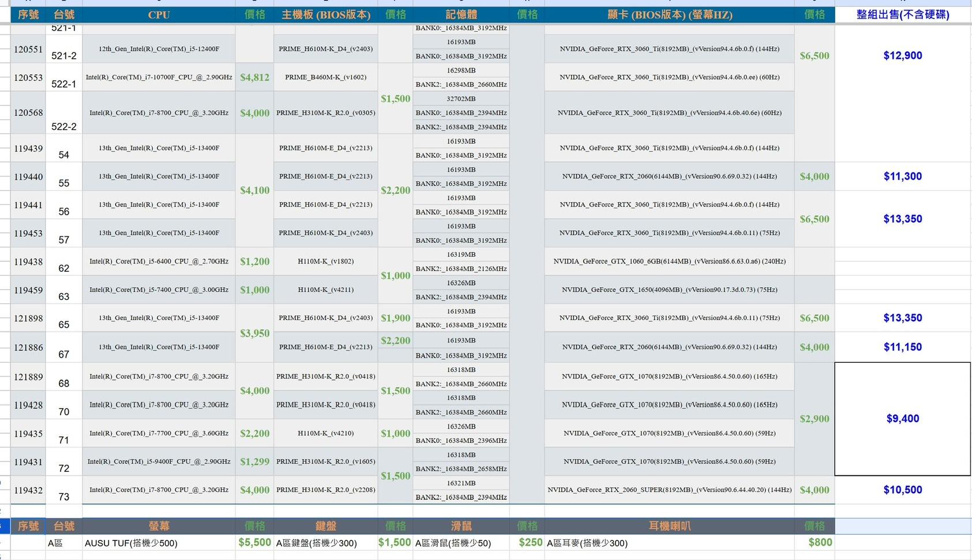972x560 pixels.
Task: Click the BANK2:_16384MB_2126MHz memory cell
Action: (461, 269)
